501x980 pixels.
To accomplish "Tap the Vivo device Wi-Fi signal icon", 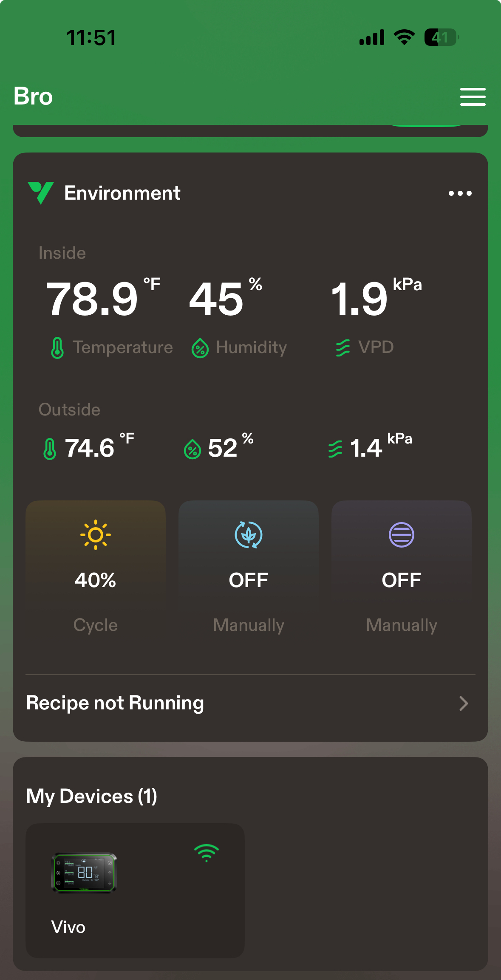I will point(207,853).
